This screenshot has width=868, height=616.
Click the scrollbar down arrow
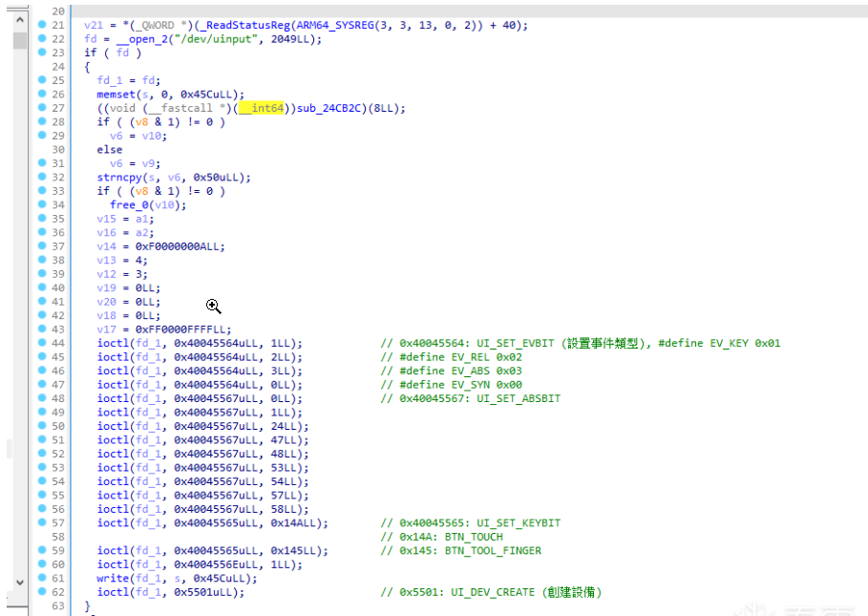[x=20, y=583]
